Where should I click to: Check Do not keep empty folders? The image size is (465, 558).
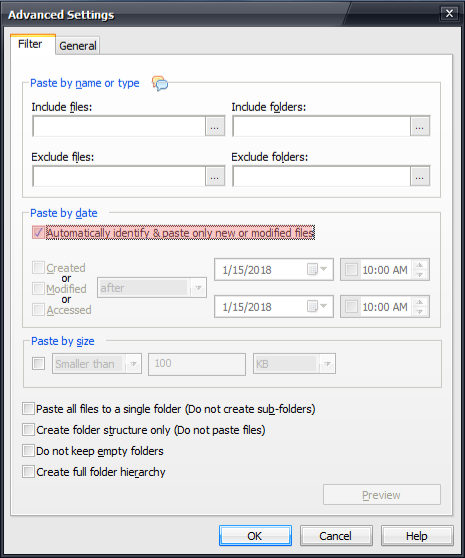click(x=28, y=451)
